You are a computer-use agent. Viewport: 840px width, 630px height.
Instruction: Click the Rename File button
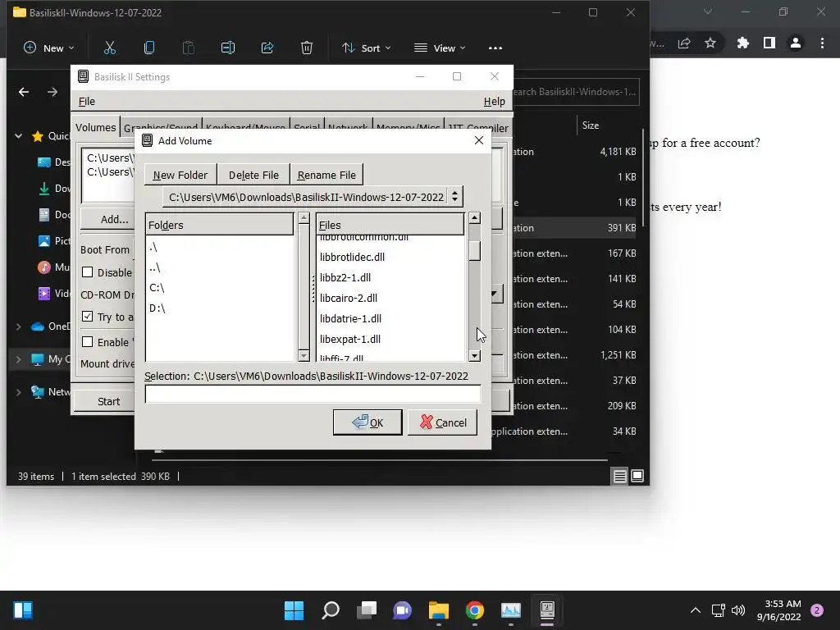[326, 176]
